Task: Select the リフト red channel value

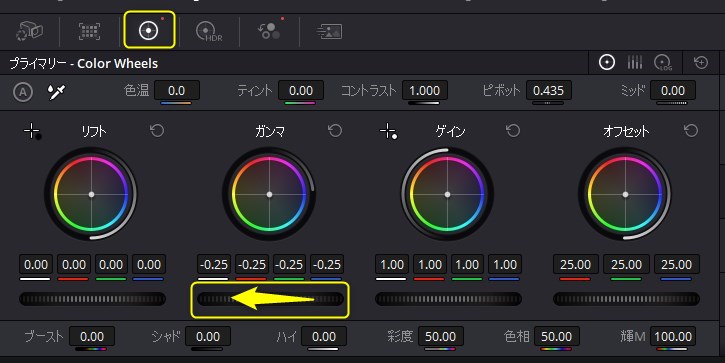Action: 74,265
